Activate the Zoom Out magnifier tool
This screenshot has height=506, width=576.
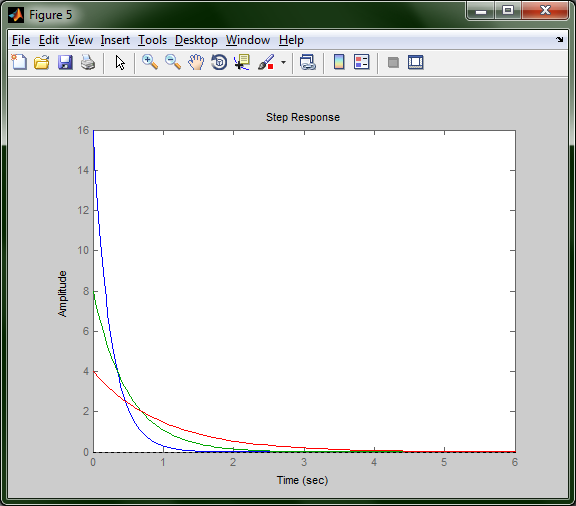(173, 62)
